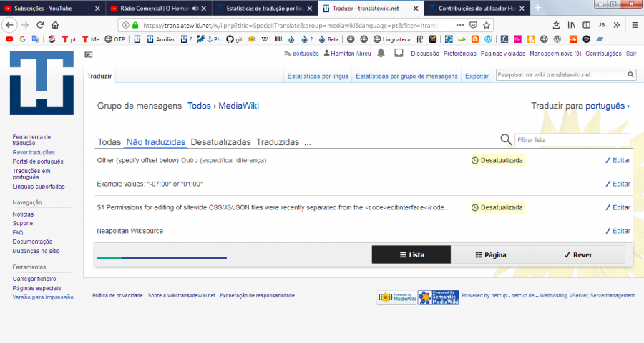Mute the Rádio Comercial tab audio
Viewport: 644px width, 343px height.
[x=195, y=8]
